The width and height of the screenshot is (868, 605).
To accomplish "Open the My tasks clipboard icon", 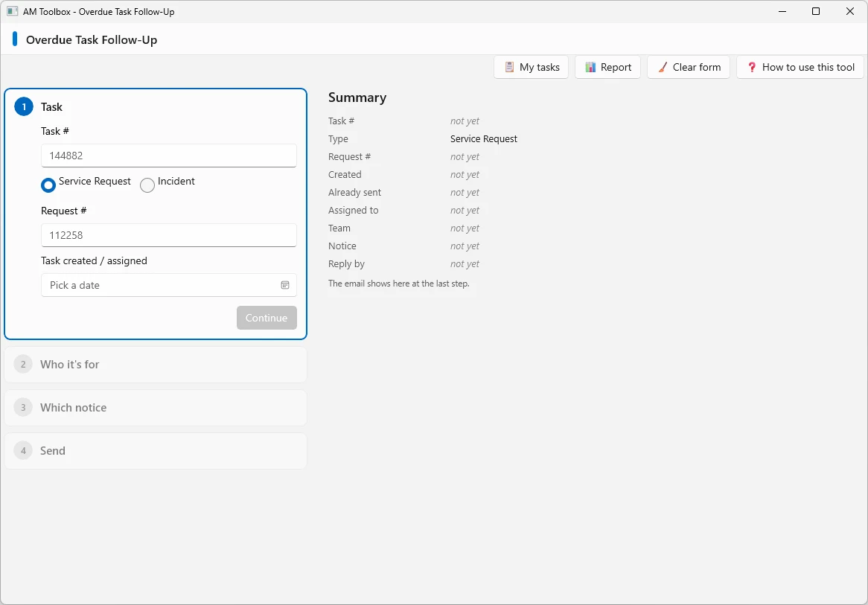I will pos(509,67).
